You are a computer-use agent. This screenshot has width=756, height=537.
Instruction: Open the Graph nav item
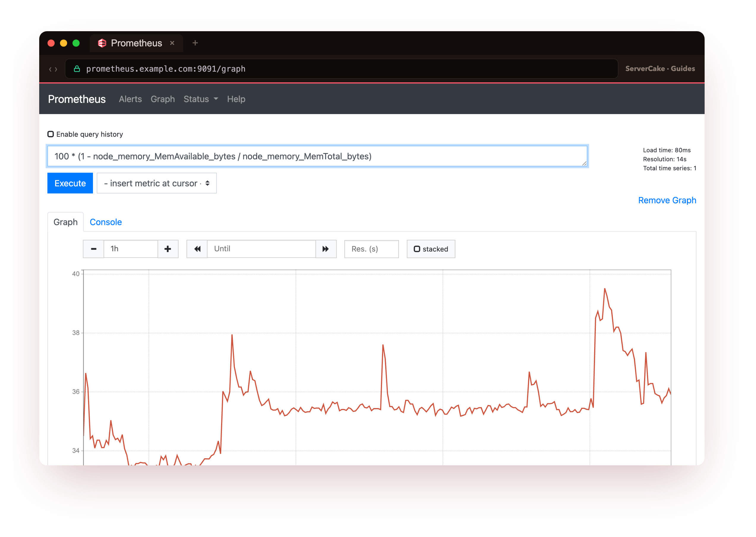coord(163,99)
